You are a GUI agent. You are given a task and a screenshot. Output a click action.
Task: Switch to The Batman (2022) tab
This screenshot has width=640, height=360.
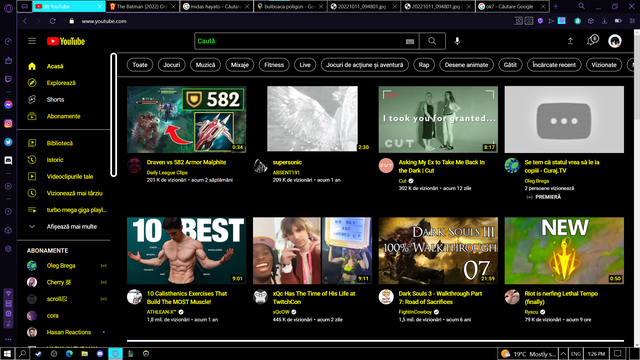pyautogui.click(x=142, y=7)
